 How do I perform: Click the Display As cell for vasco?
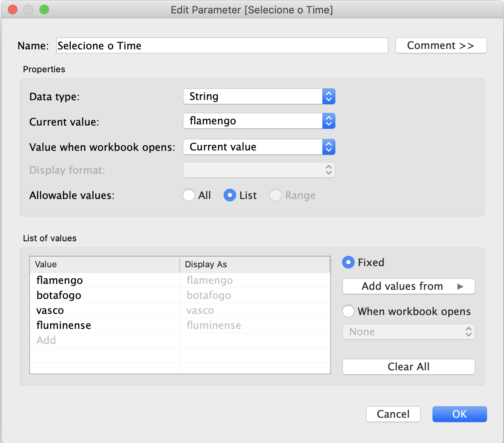pyautogui.click(x=255, y=310)
